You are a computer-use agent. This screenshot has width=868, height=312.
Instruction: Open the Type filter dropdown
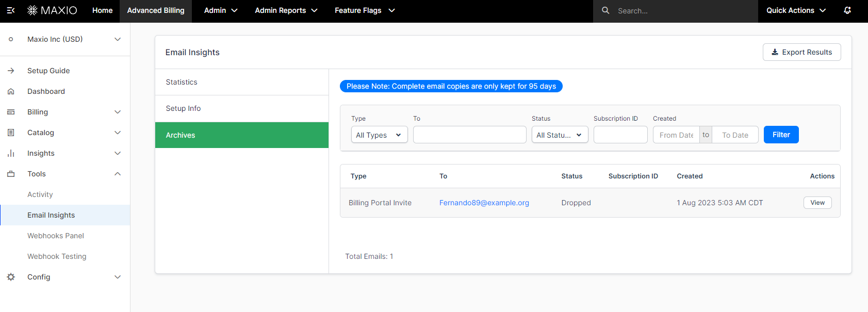379,135
